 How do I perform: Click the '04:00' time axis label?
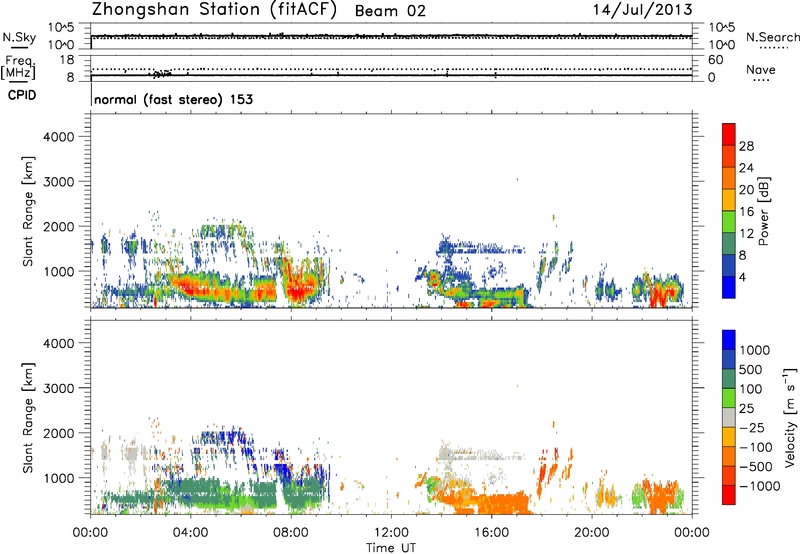click(x=190, y=533)
